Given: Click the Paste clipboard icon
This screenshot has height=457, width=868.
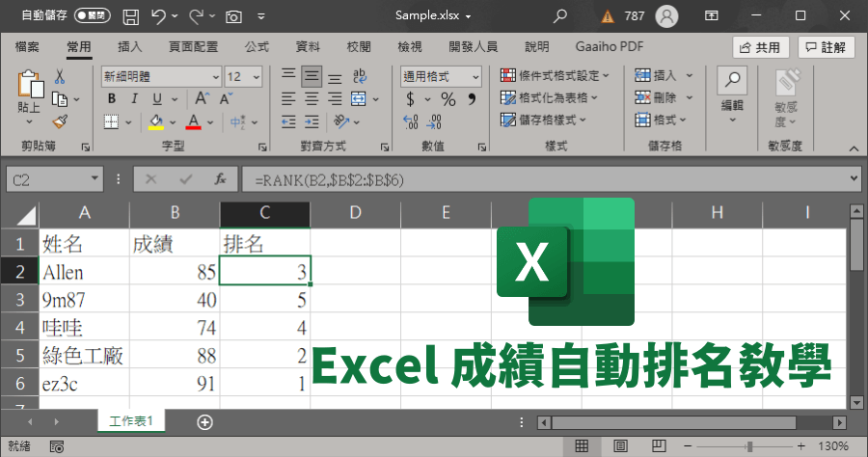Looking at the screenshot, I should [30, 85].
